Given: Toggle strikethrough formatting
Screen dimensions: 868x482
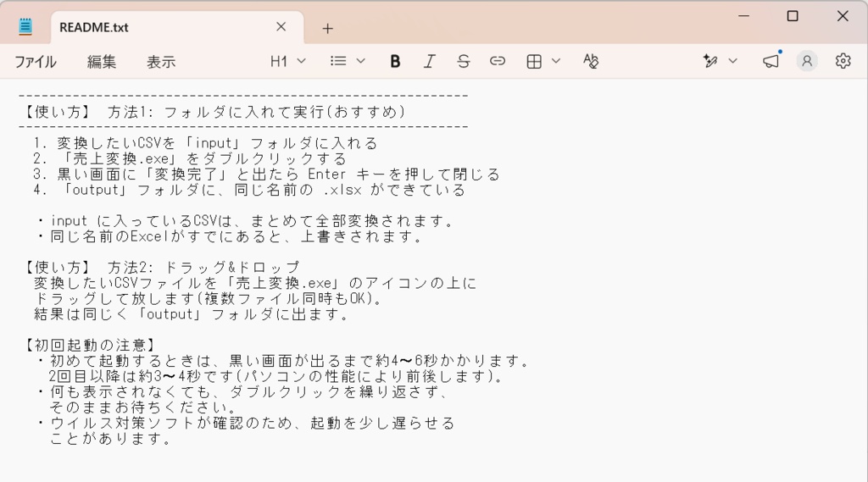Looking at the screenshot, I should click(464, 61).
